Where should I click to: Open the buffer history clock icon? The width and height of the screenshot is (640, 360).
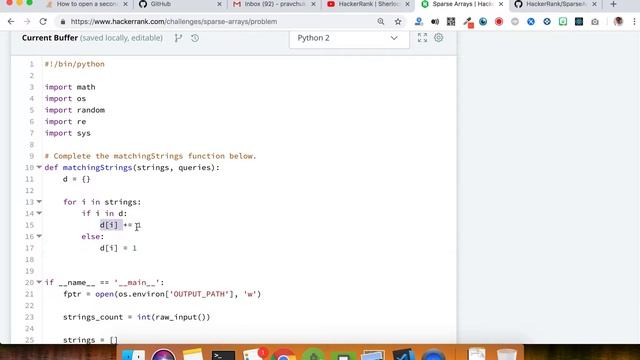195,38
